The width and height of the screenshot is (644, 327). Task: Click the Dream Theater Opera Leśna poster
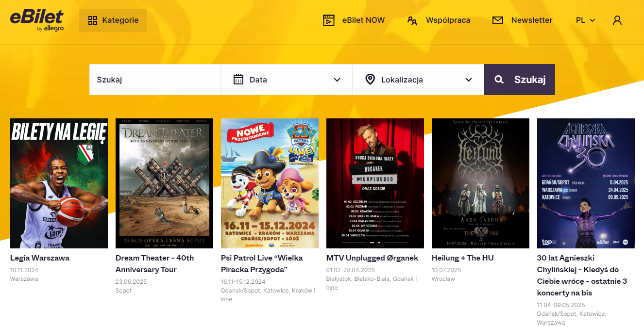click(164, 183)
